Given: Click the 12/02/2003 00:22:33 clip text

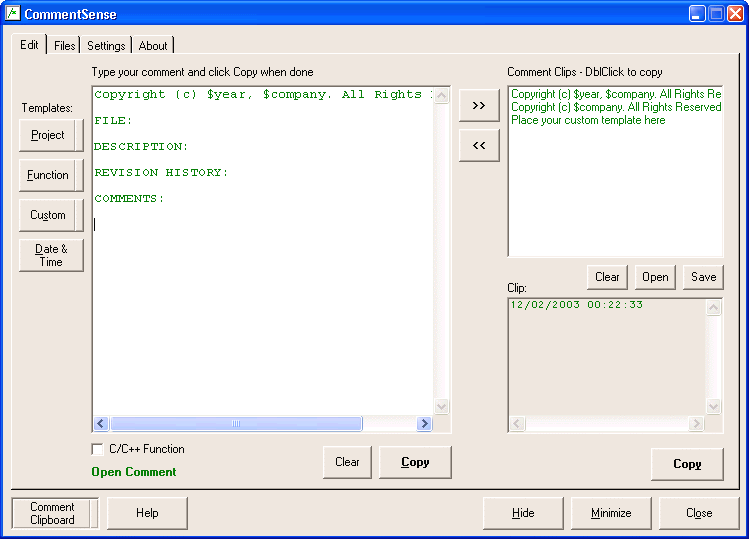Looking at the screenshot, I should click(577, 304).
